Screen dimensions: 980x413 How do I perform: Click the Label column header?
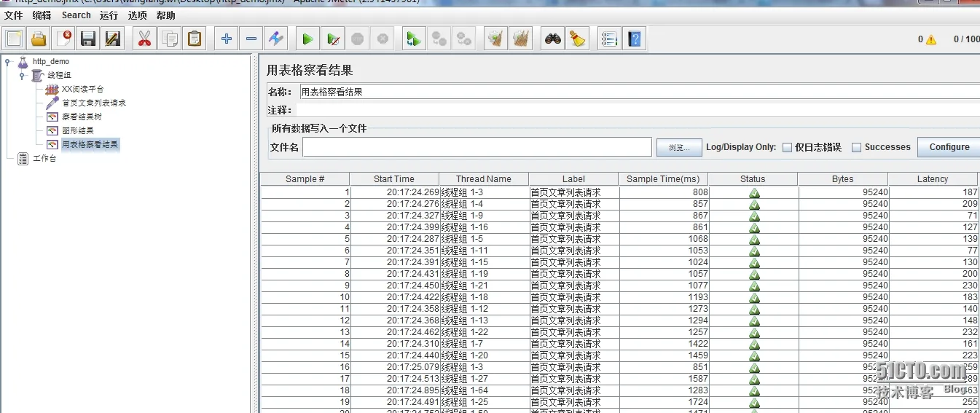(x=573, y=178)
